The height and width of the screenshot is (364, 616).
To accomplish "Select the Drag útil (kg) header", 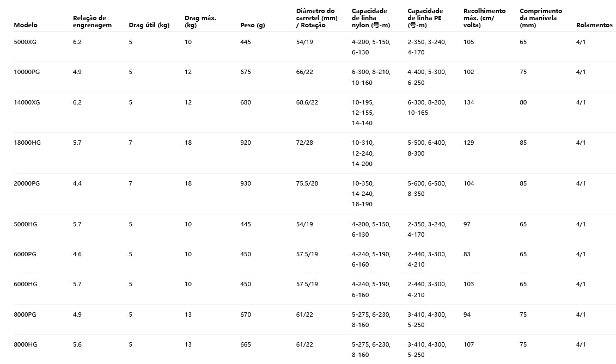I will pyautogui.click(x=148, y=26).
